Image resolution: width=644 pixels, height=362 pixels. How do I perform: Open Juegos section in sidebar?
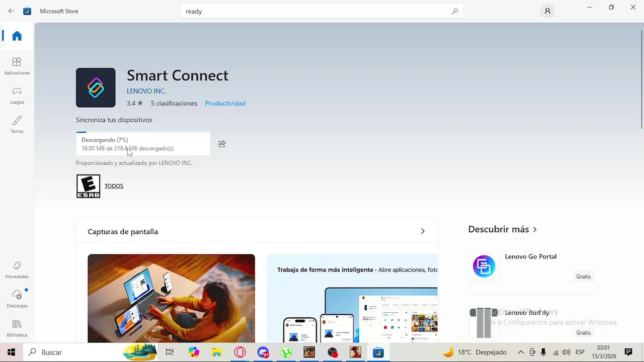tap(17, 95)
